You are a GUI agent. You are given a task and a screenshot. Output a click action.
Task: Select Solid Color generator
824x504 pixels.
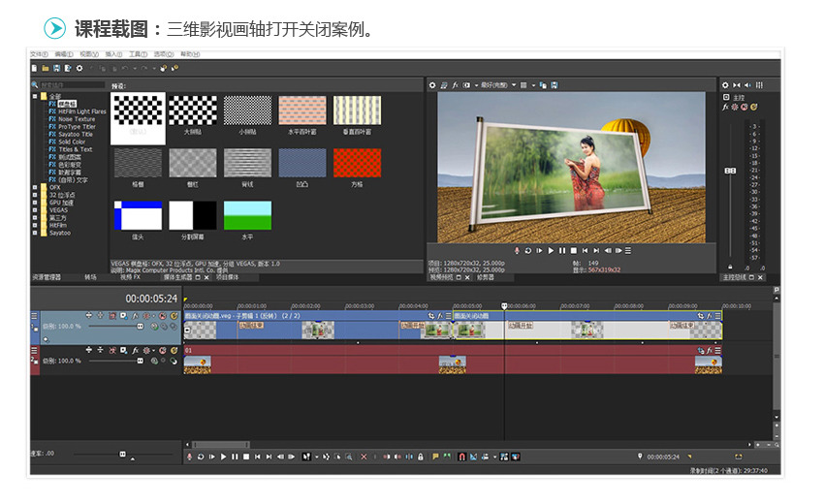[x=72, y=142]
